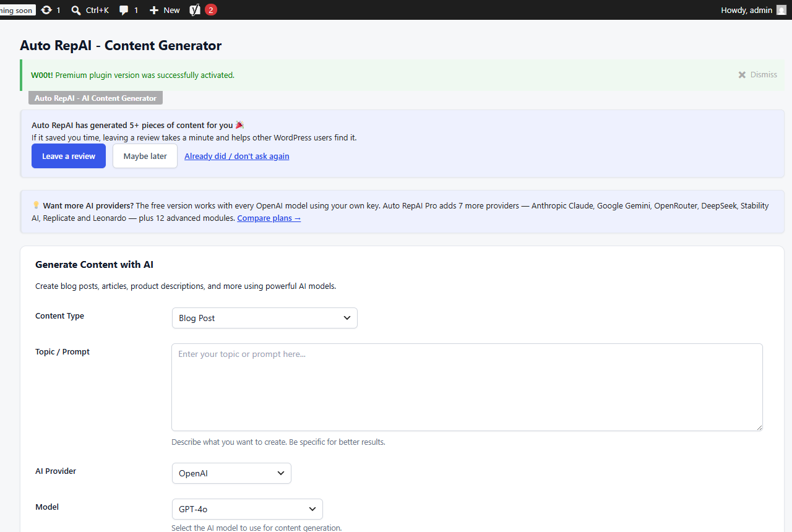Click the 'Topic / Prompt' field label
The image size is (792, 532).
62,352
